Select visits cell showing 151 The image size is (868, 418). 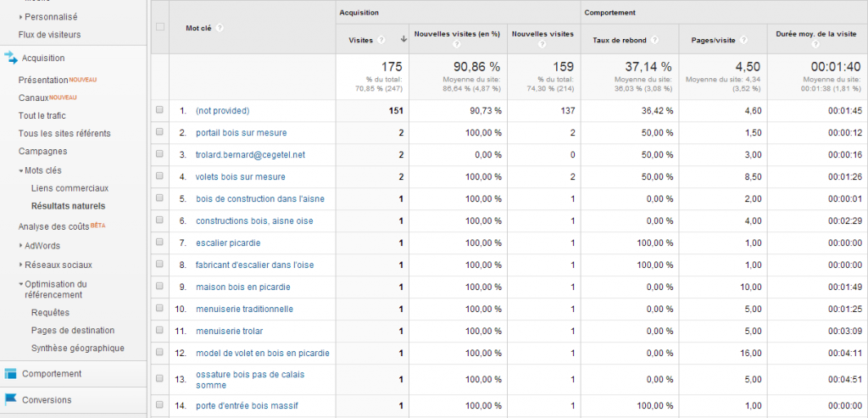(397, 111)
